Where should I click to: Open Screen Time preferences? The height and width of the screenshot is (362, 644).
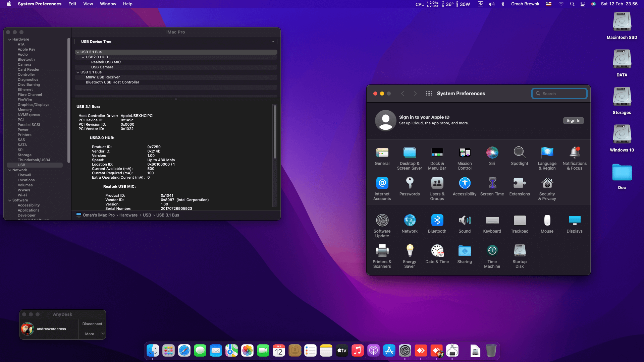coord(492,187)
